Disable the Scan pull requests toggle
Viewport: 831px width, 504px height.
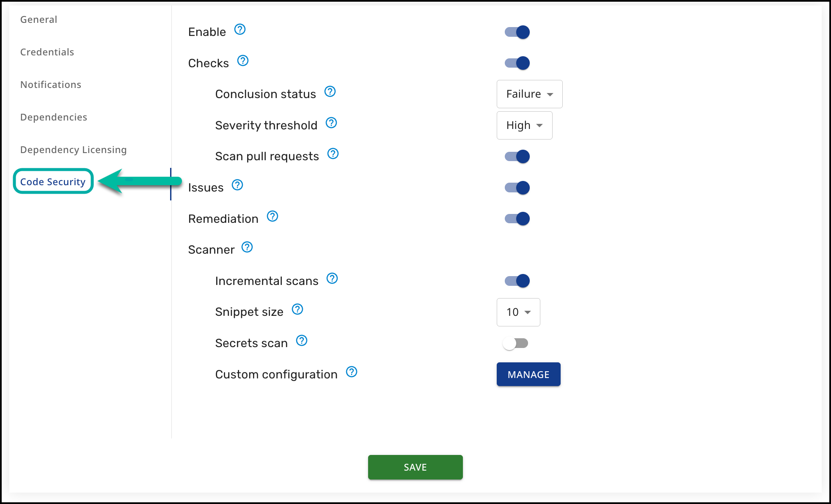(517, 156)
